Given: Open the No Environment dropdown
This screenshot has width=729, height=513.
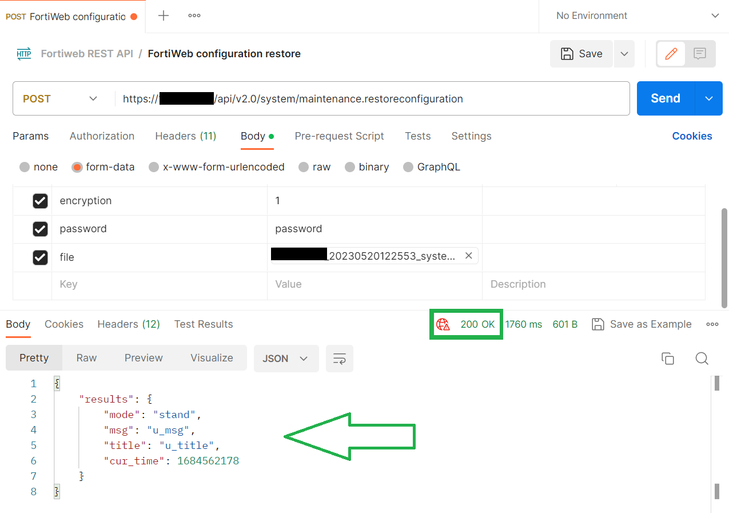Looking at the screenshot, I should click(637, 16).
